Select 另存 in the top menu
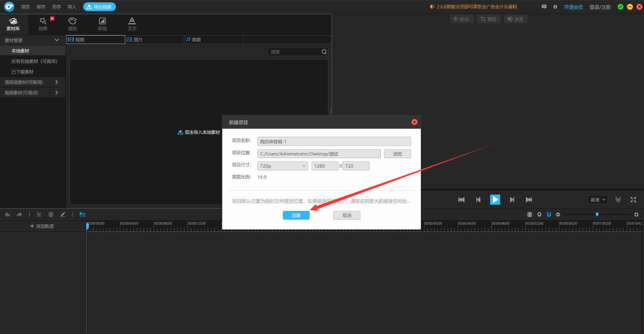Image resolution: width=644 pixels, height=334 pixels. click(x=56, y=7)
